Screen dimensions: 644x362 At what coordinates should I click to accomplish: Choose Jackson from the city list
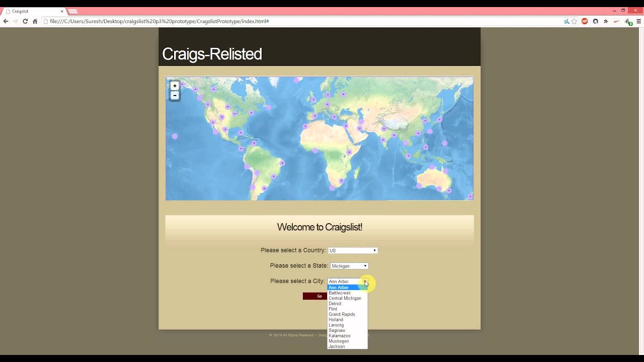(x=347, y=346)
